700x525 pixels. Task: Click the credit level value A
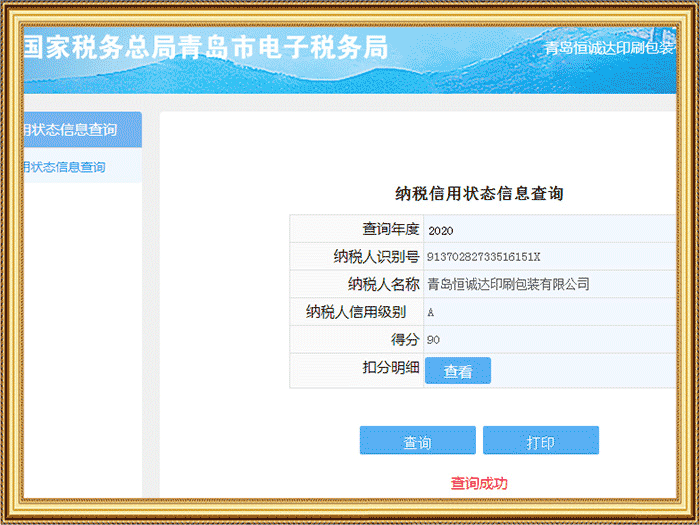click(431, 312)
